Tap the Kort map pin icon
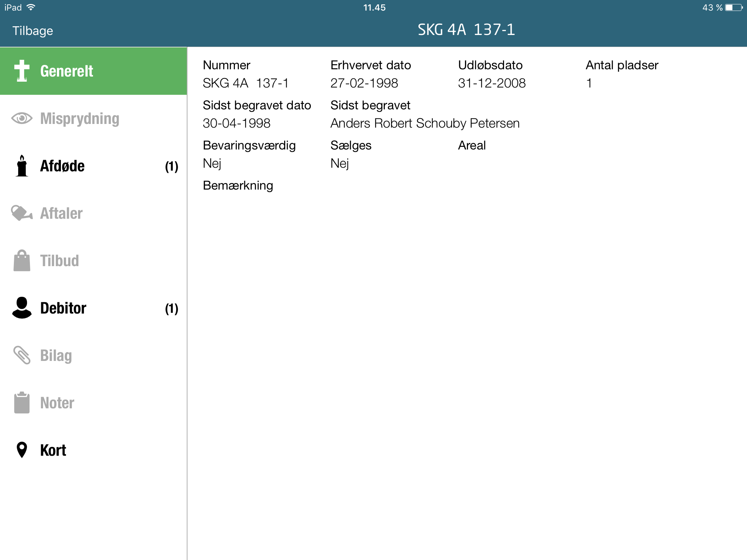The width and height of the screenshot is (747, 560). pos(22,450)
